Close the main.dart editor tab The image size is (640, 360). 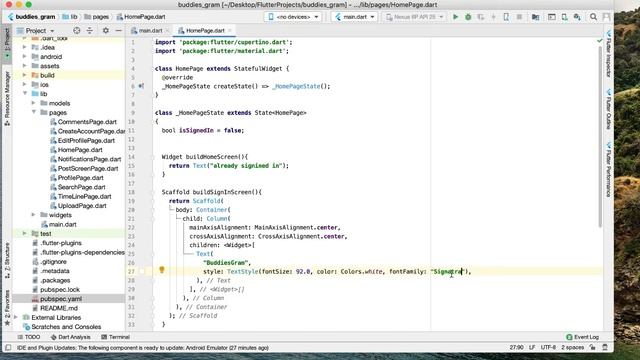tap(167, 31)
